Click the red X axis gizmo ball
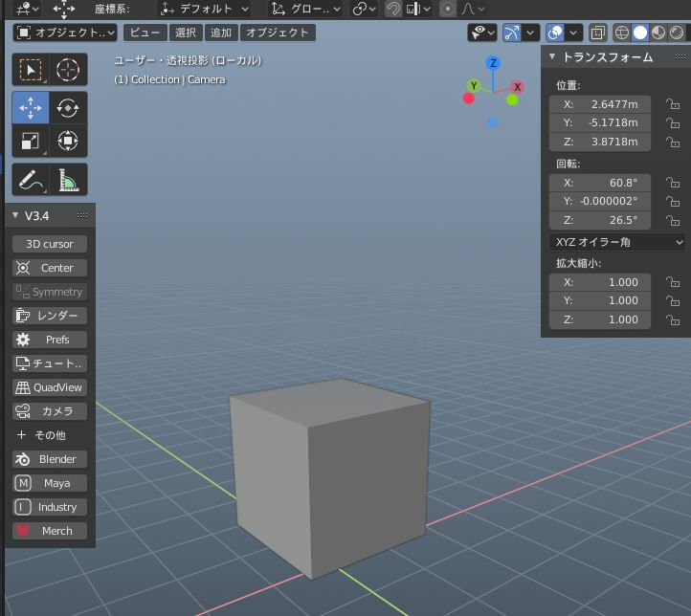This screenshot has height=616, width=691. coord(518,87)
